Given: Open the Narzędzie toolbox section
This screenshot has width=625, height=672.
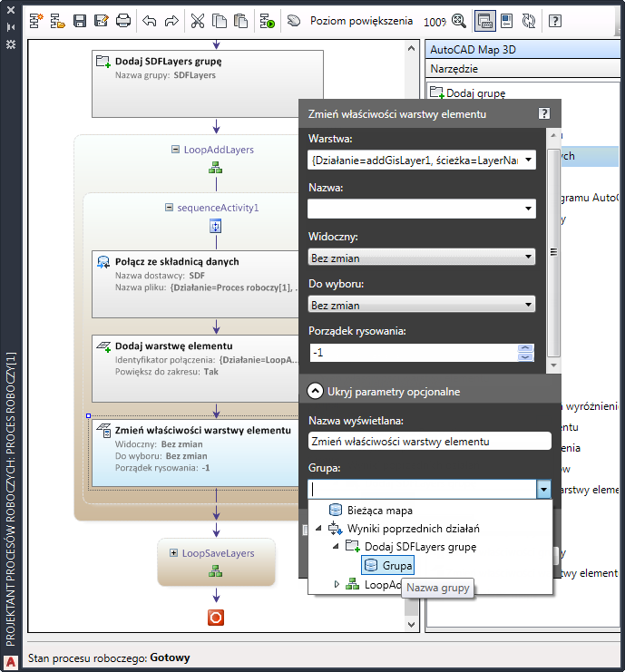Looking at the screenshot, I should [x=522, y=69].
